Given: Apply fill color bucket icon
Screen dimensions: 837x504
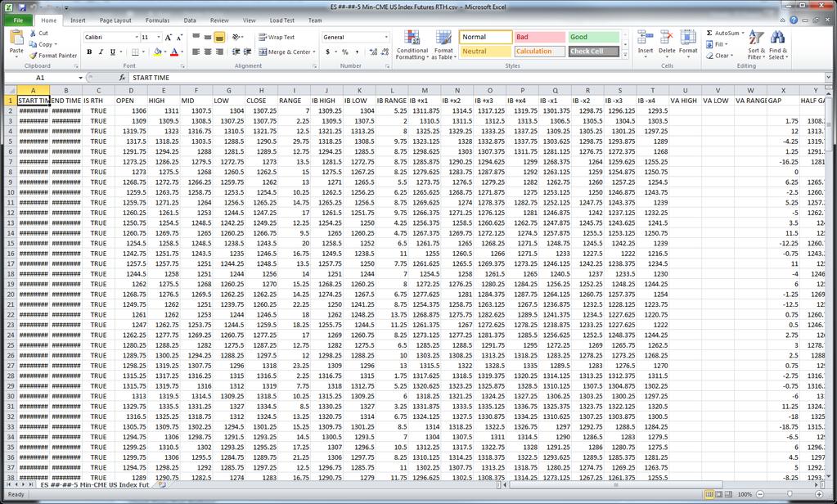Looking at the screenshot, I should (x=157, y=52).
